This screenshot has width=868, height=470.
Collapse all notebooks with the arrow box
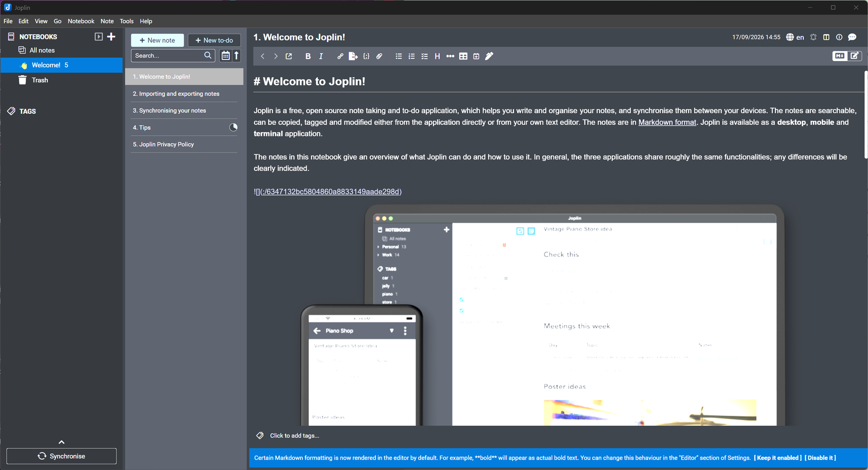point(98,37)
